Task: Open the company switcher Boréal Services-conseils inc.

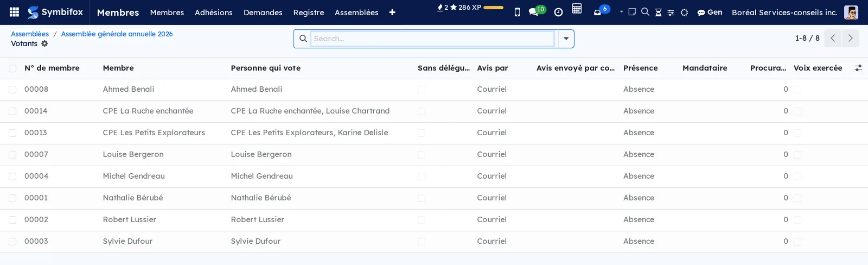Action: pyautogui.click(x=784, y=12)
